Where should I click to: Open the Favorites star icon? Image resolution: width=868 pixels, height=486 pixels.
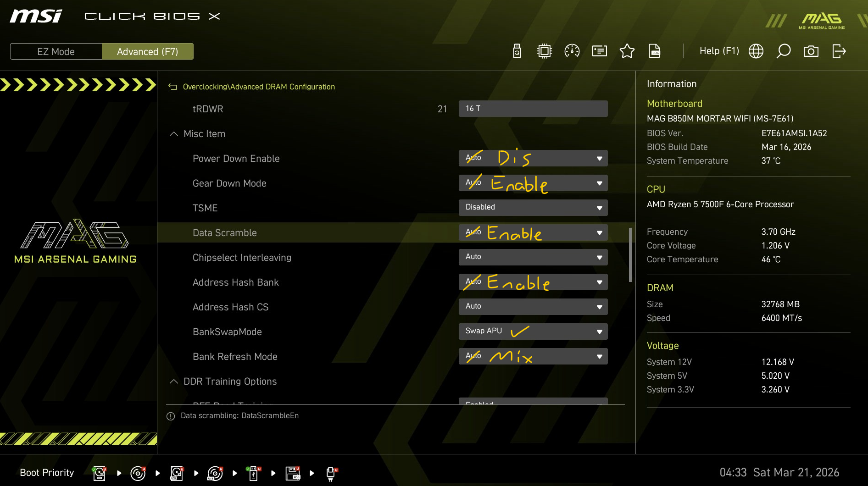[x=627, y=51]
